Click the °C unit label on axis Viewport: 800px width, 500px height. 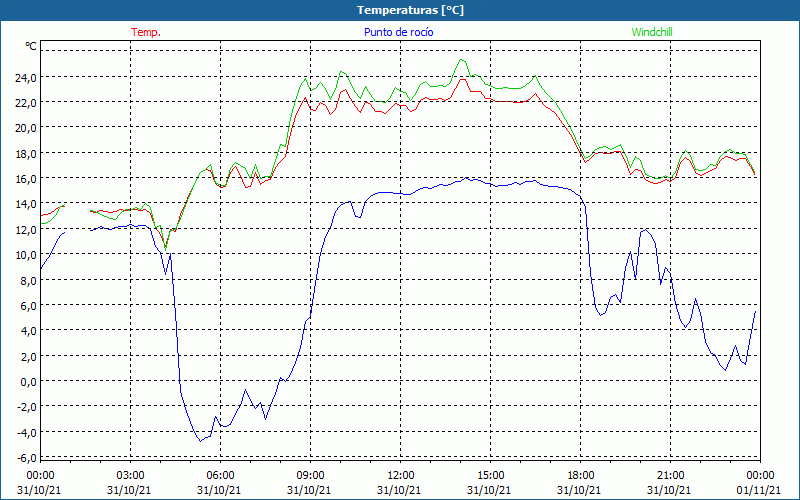point(31,46)
